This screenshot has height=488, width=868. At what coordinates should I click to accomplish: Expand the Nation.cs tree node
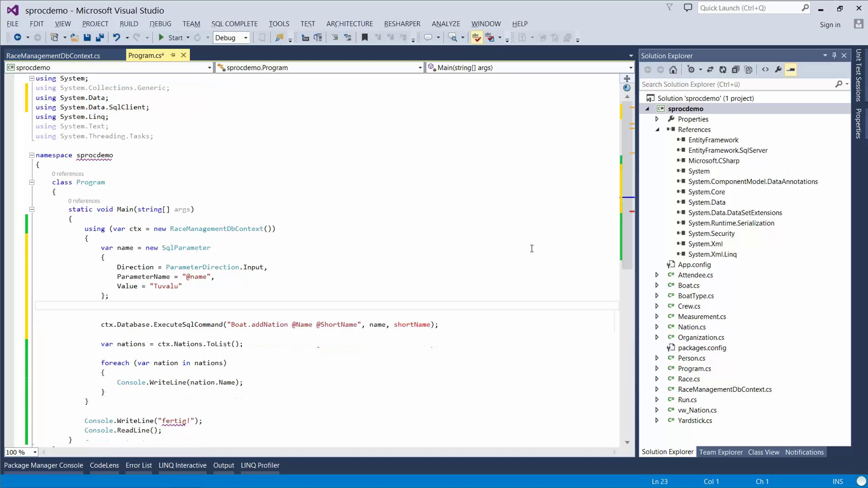tap(657, 327)
